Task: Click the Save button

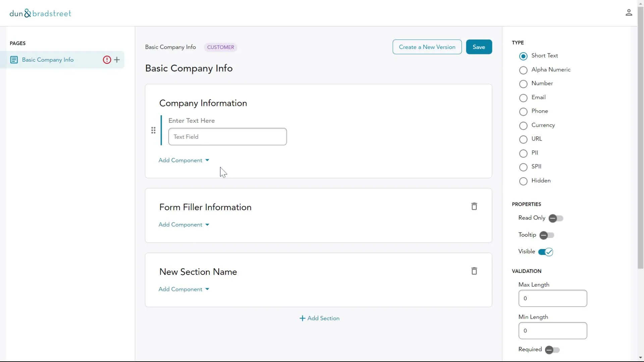Action: click(479, 47)
